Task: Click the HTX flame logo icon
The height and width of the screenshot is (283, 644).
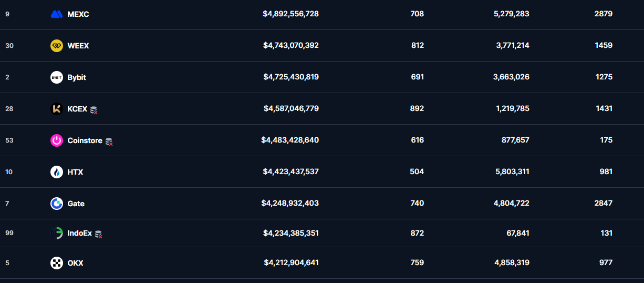Action: click(57, 172)
